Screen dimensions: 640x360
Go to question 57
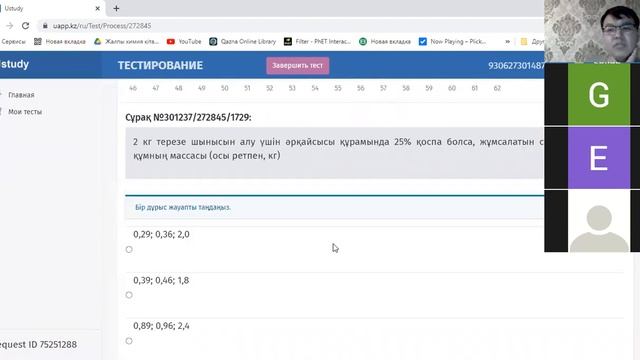pyautogui.click(x=383, y=88)
